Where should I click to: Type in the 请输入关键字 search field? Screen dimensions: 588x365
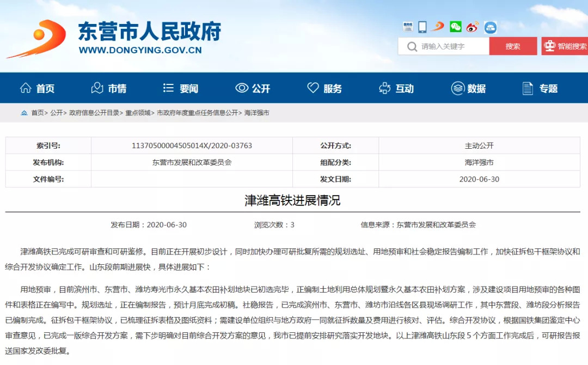(x=452, y=46)
